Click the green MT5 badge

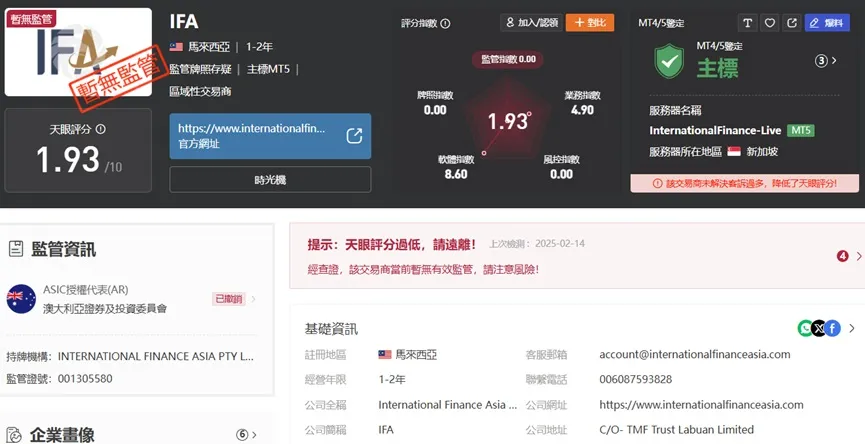(x=800, y=131)
